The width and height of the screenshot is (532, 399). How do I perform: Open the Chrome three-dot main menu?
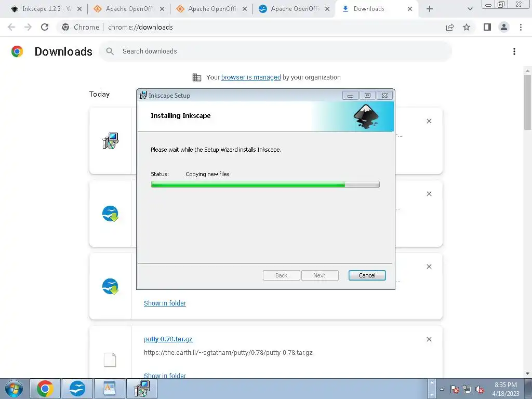tap(521, 27)
